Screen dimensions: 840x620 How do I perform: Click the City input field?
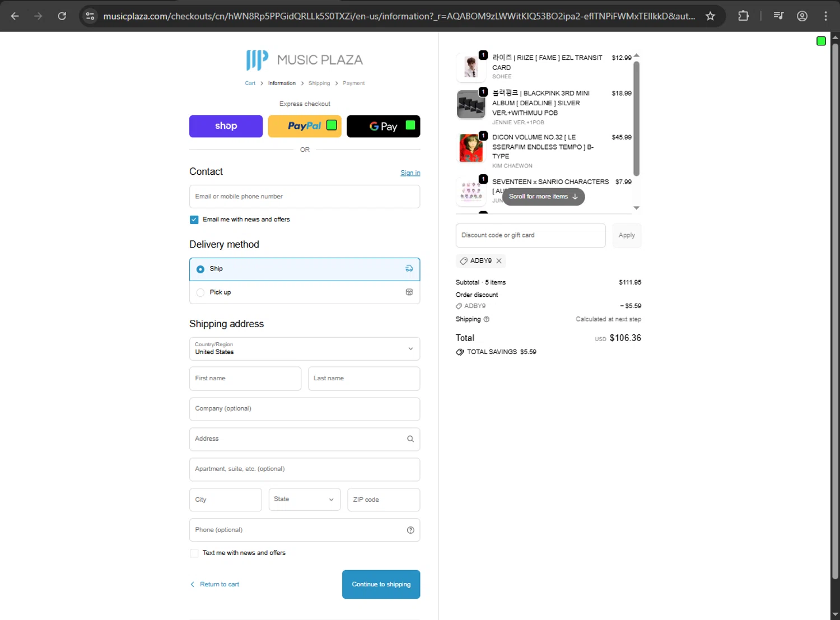pyautogui.click(x=226, y=500)
